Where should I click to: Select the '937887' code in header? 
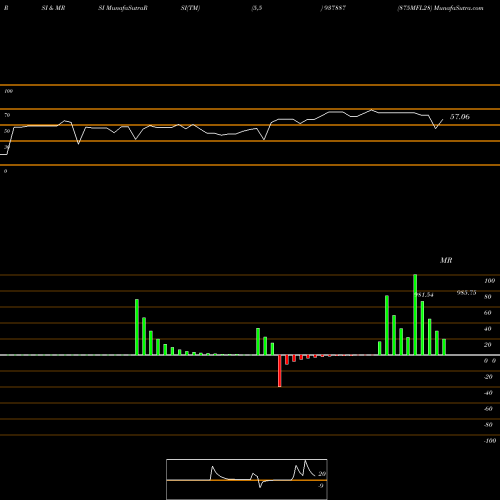(x=334, y=8)
